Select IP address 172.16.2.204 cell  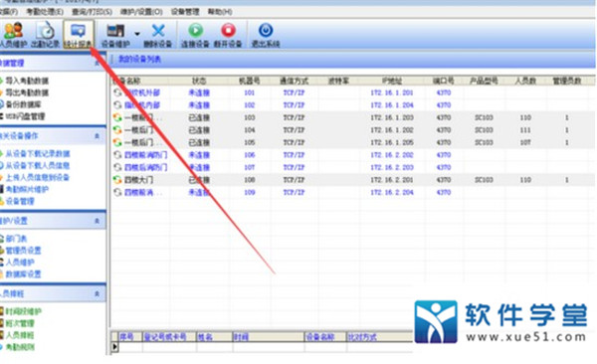[392, 192]
